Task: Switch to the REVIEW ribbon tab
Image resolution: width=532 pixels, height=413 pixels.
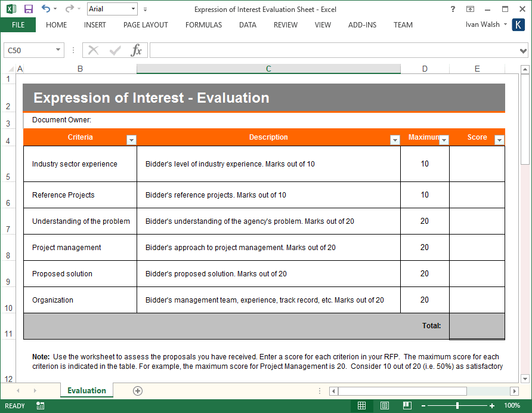Action: [x=286, y=25]
